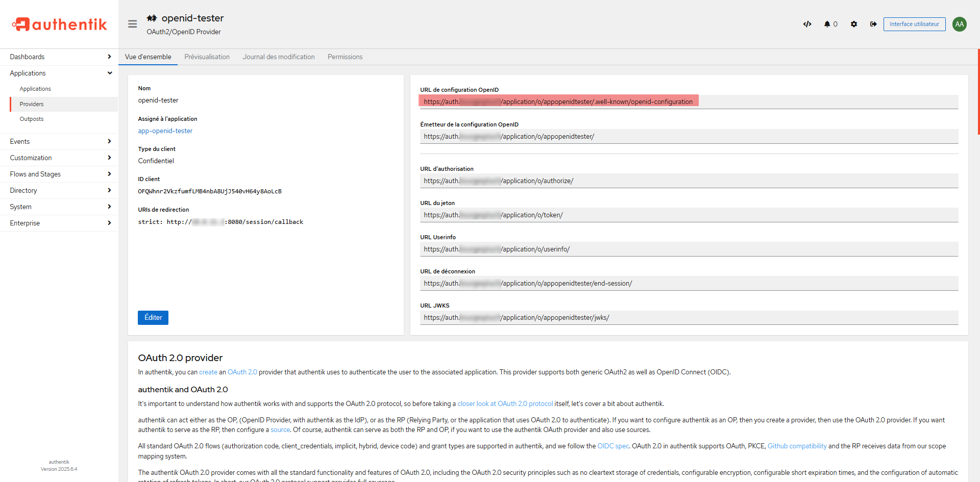Select the OpenID configuration URL field
Viewport: 980px width, 482px height.
coord(688,102)
